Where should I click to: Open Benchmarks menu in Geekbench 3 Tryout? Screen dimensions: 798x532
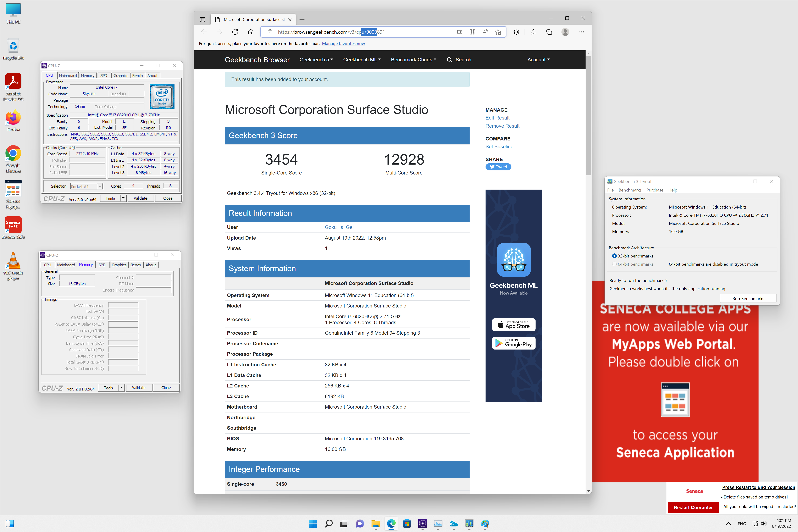[630, 190]
